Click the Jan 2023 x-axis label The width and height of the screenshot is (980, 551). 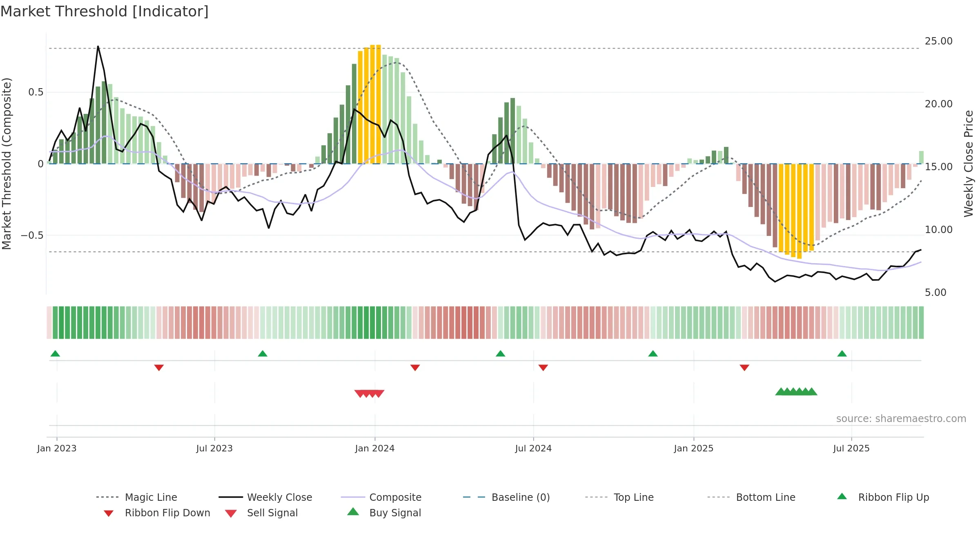pos(57,448)
